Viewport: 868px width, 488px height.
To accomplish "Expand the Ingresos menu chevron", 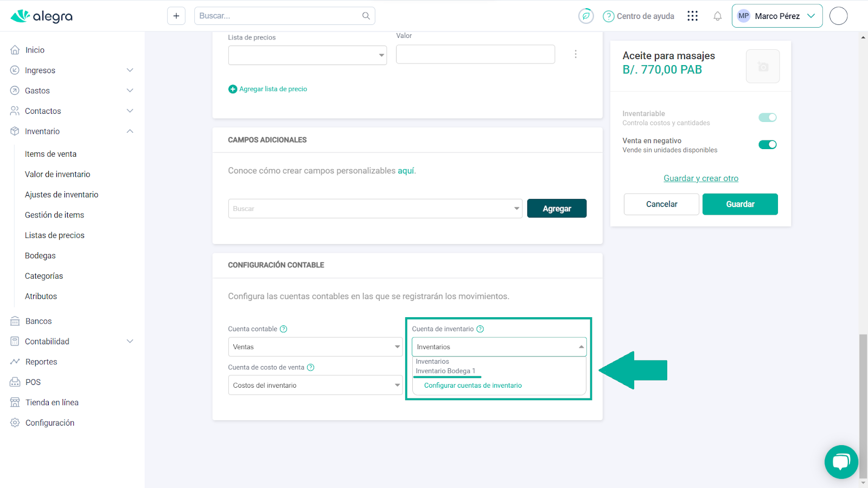I will tap(130, 70).
